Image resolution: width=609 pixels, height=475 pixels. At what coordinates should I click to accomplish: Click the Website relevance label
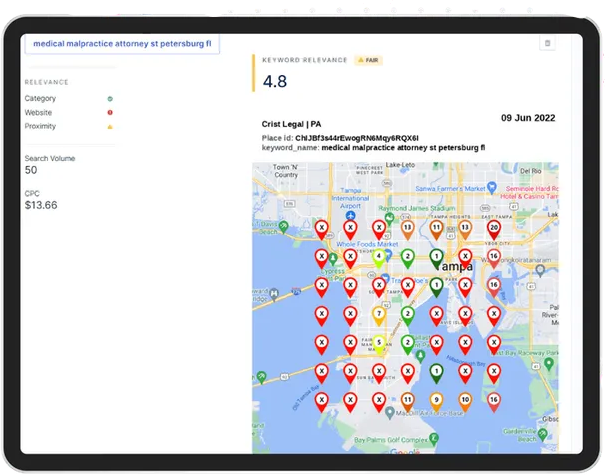click(x=38, y=113)
